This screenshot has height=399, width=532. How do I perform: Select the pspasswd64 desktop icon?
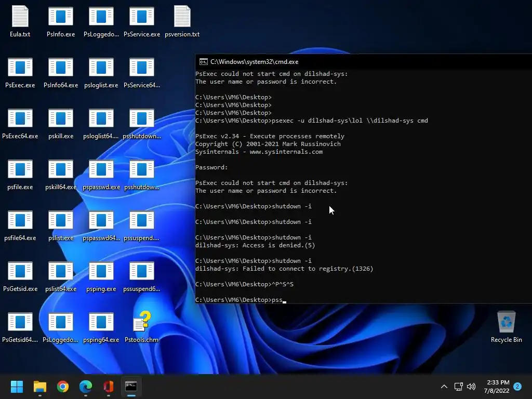pos(101,225)
